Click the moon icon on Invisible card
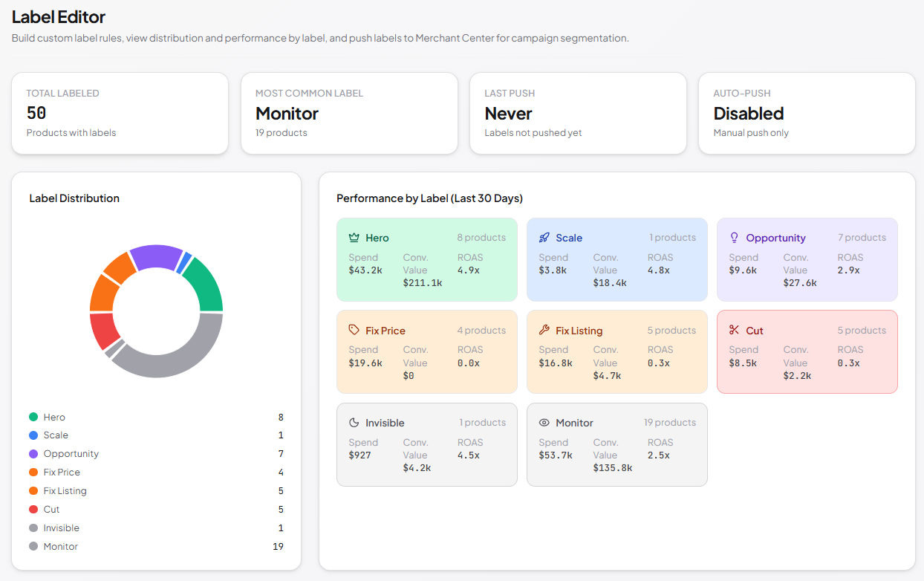The width and height of the screenshot is (924, 581). coord(354,423)
